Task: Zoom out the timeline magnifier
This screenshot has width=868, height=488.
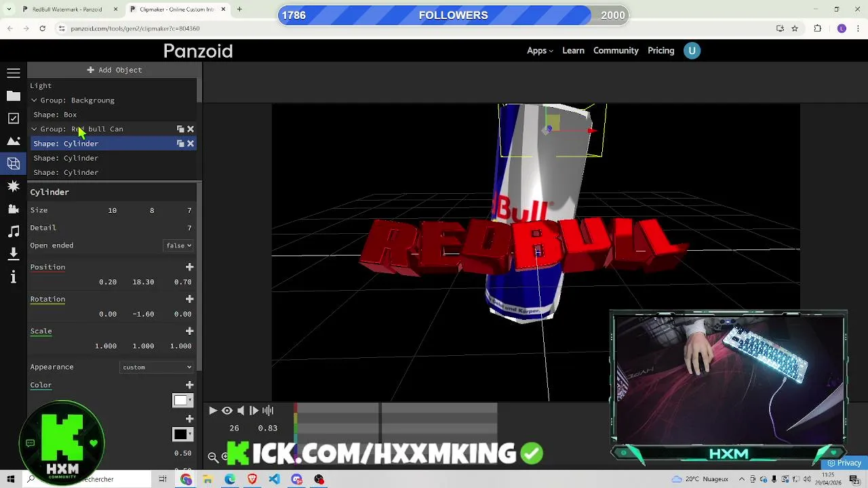Action: click(x=213, y=457)
